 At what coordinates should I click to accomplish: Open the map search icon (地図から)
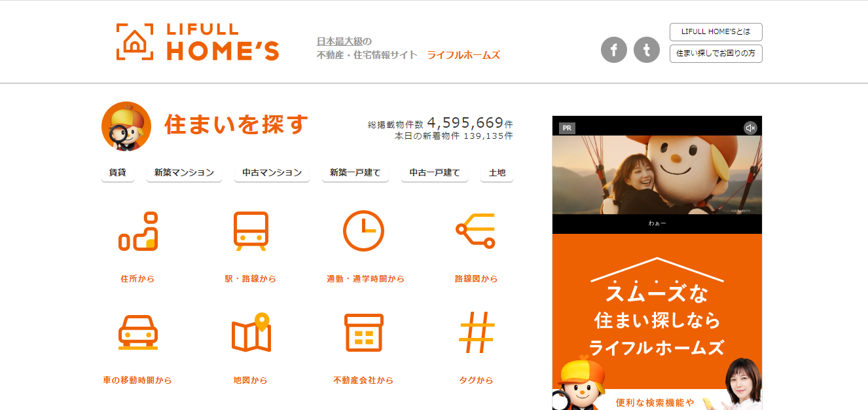pyautogui.click(x=251, y=333)
